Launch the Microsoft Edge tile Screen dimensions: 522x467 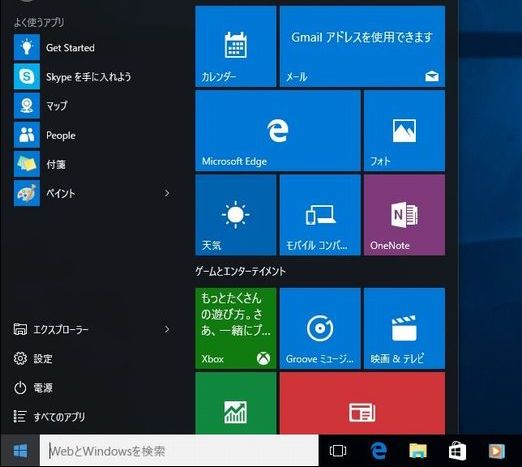tap(278, 130)
